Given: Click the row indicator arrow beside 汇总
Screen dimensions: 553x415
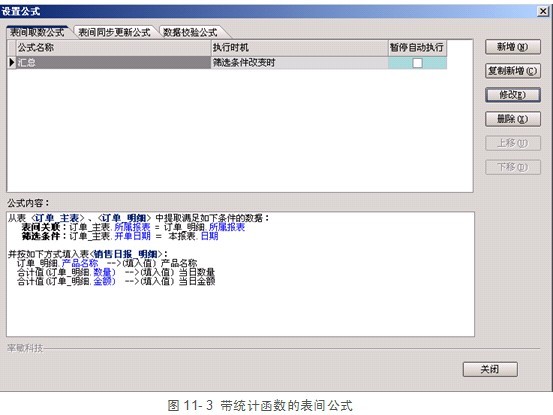Looking at the screenshot, I should click(x=12, y=62).
